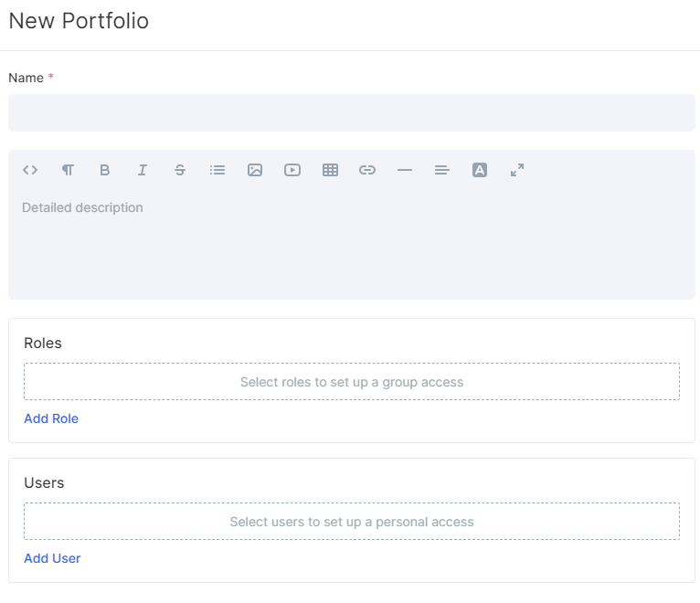Click into the Detailed description area
This screenshot has height=603, width=700.
[x=352, y=243]
